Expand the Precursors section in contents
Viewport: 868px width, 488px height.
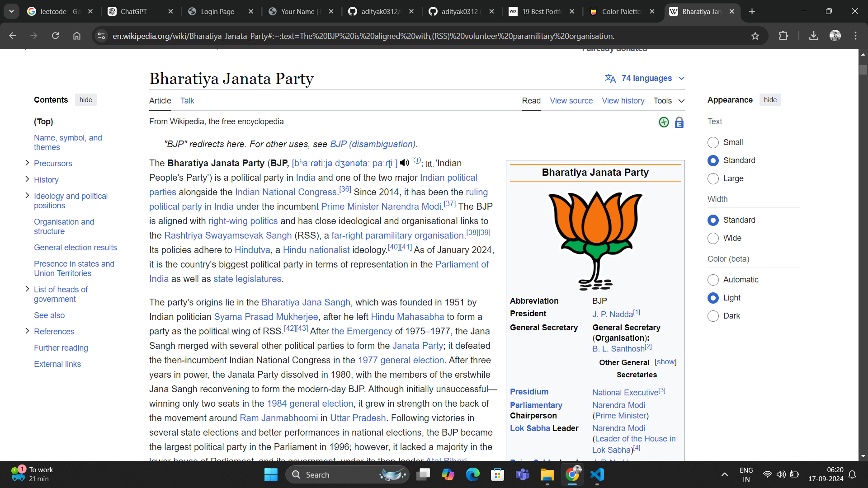pyautogui.click(x=27, y=163)
